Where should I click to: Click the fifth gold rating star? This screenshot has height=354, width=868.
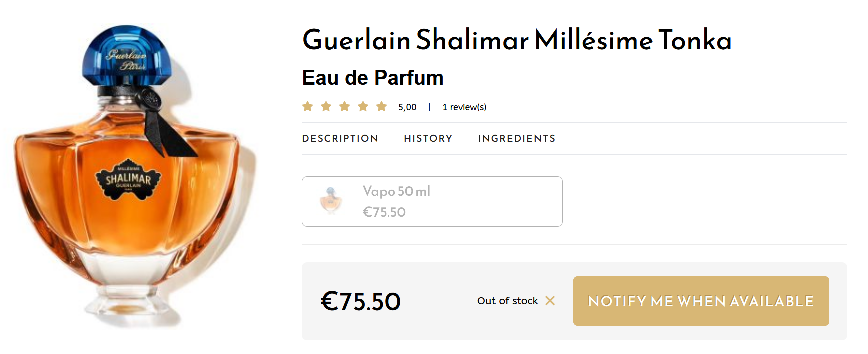382,106
